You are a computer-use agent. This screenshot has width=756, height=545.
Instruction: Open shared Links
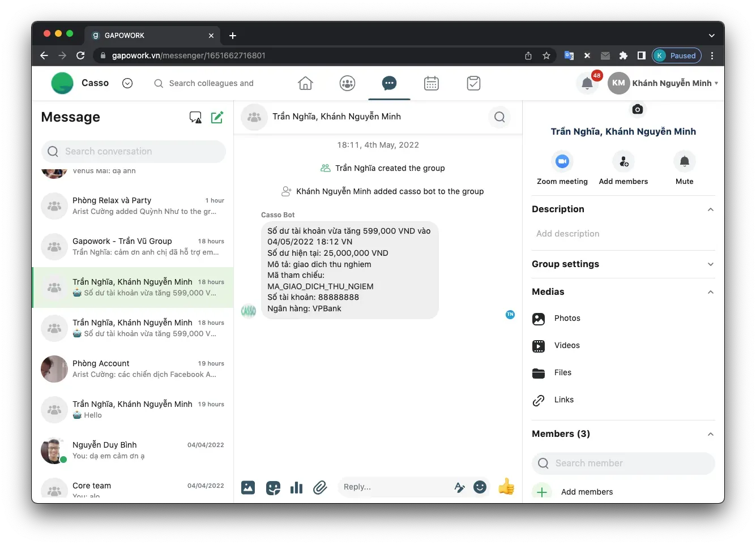tap(623, 400)
